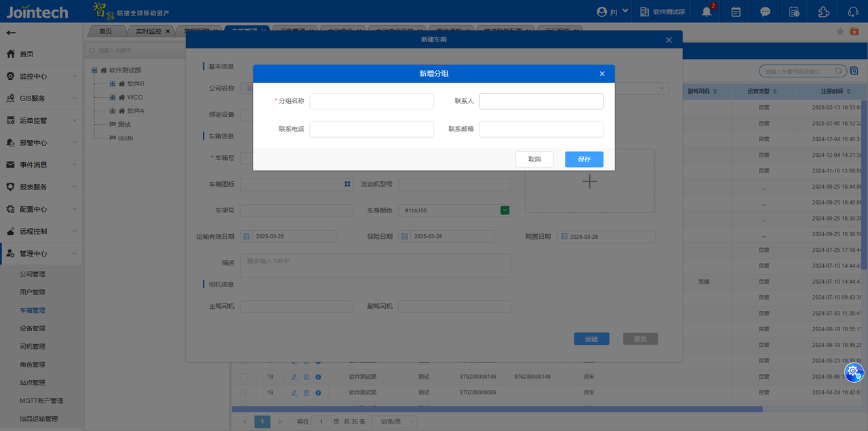The height and width of the screenshot is (431, 868).
Task: Click the floating blue settings gear icon
Action: coord(854,371)
